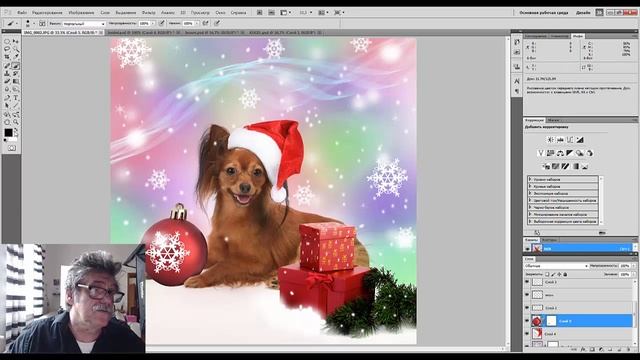Add a Hue/Saturation adjustment

point(550,153)
